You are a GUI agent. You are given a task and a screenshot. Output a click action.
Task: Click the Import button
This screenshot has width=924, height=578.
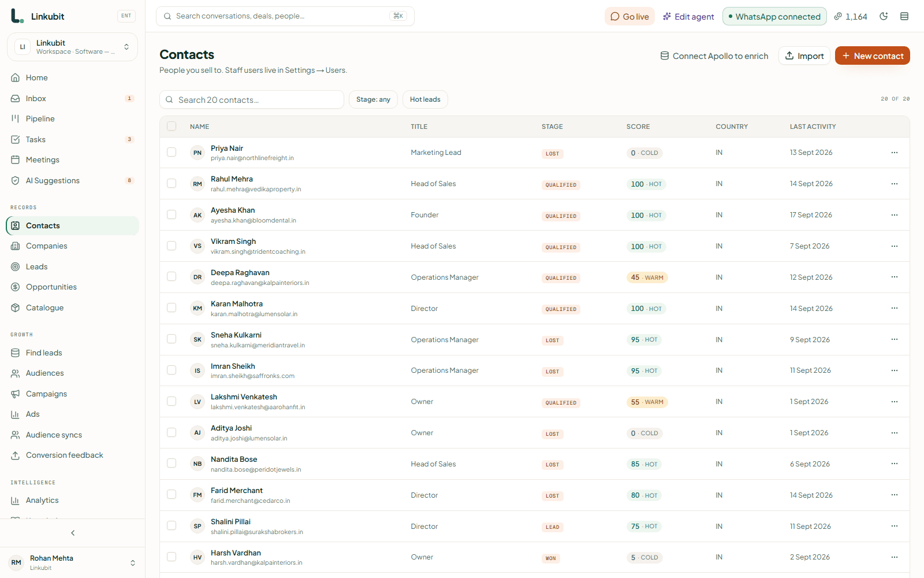(804, 55)
